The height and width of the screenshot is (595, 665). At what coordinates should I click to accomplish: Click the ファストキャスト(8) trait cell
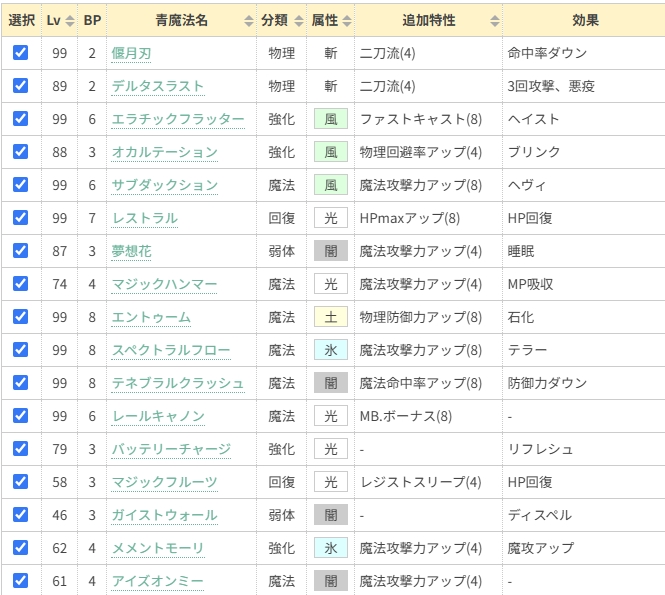(420, 119)
